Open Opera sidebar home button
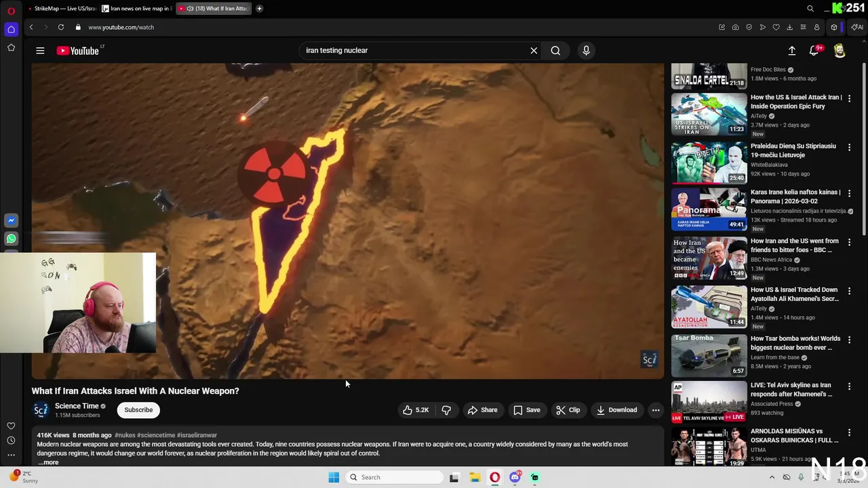This screenshot has height=488, width=868. coord(11,29)
